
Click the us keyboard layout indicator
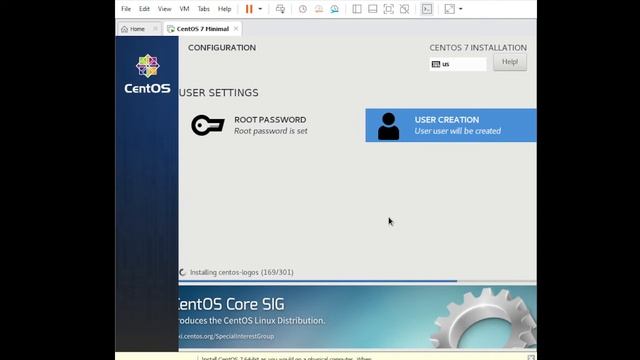click(x=458, y=64)
